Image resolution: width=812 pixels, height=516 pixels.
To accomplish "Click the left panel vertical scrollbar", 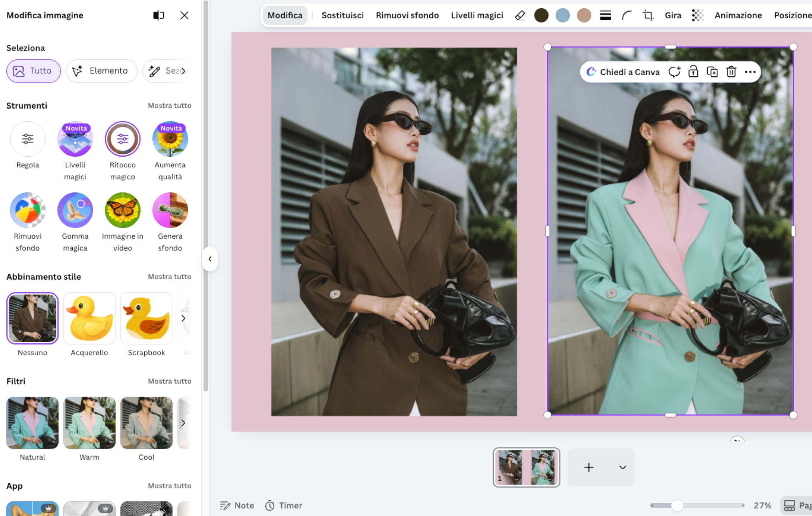I will point(206,196).
